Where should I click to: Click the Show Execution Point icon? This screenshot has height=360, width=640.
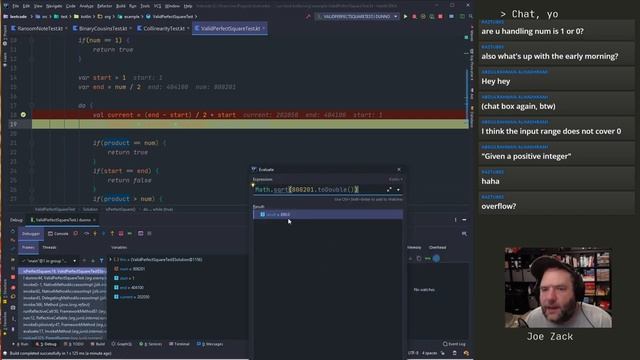76,233
